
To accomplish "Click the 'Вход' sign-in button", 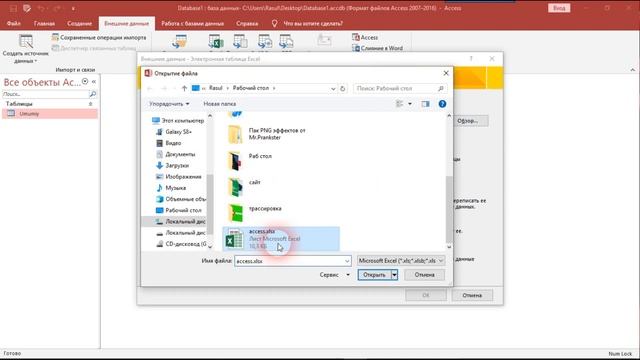I will click(559, 8).
